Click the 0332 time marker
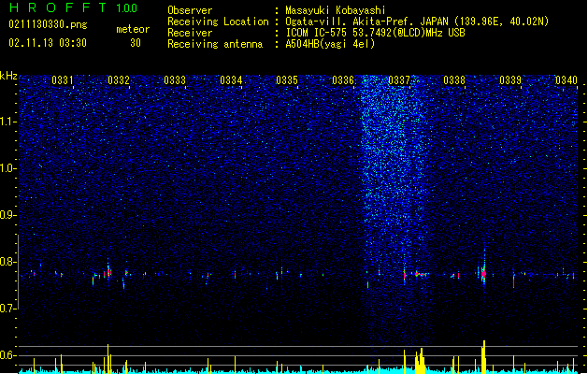588x374 pixels. coord(119,79)
